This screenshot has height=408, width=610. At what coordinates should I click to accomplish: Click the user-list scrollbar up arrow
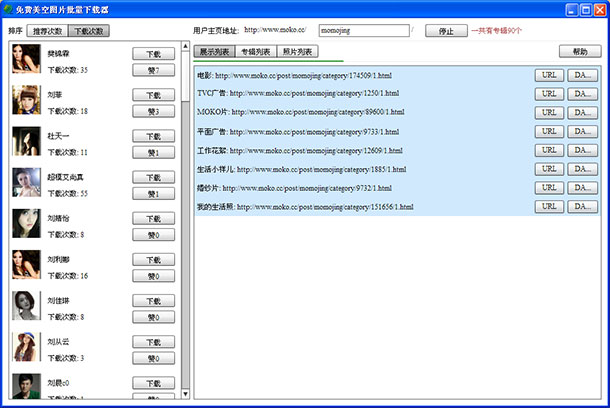point(186,47)
